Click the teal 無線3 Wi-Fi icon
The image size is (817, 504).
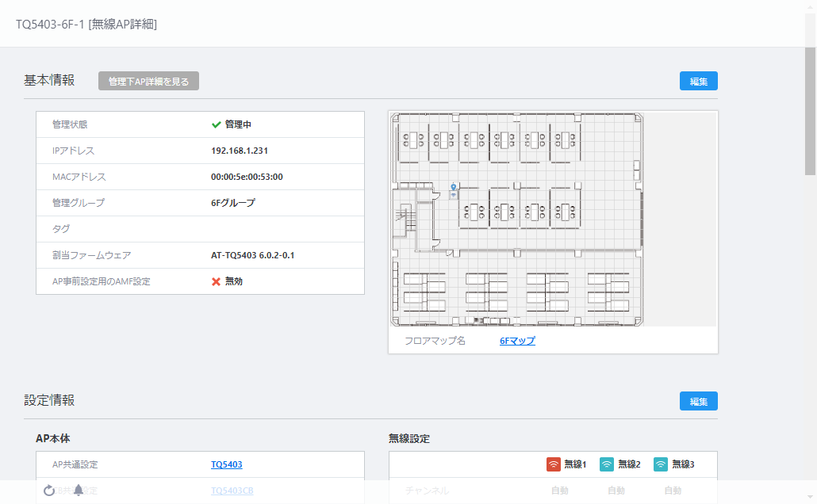pyautogui.click(x=660, y=464)
